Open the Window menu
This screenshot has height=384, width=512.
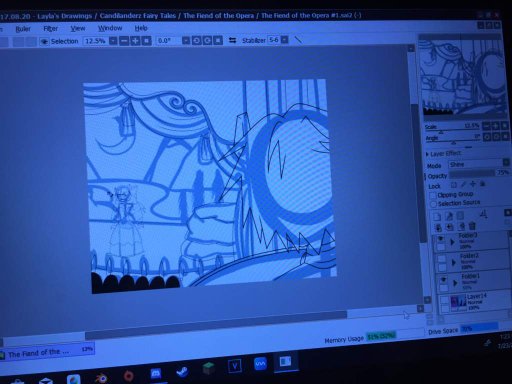point(110,28)
